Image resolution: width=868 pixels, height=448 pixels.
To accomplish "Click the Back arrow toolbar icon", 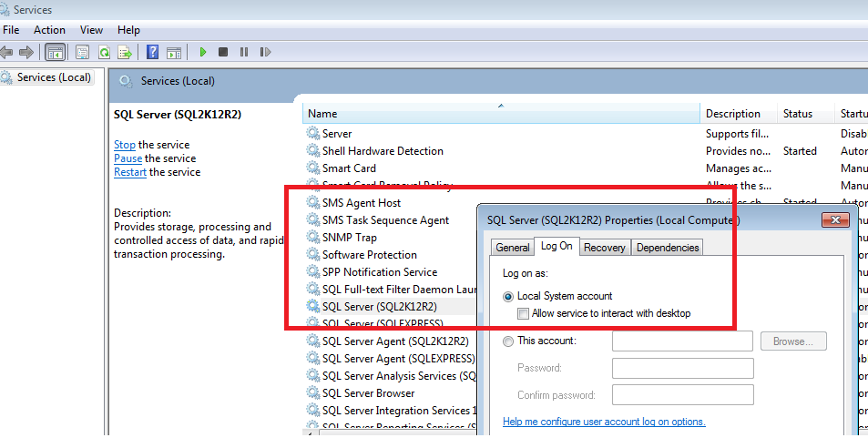I will click(x=6, y=53).
